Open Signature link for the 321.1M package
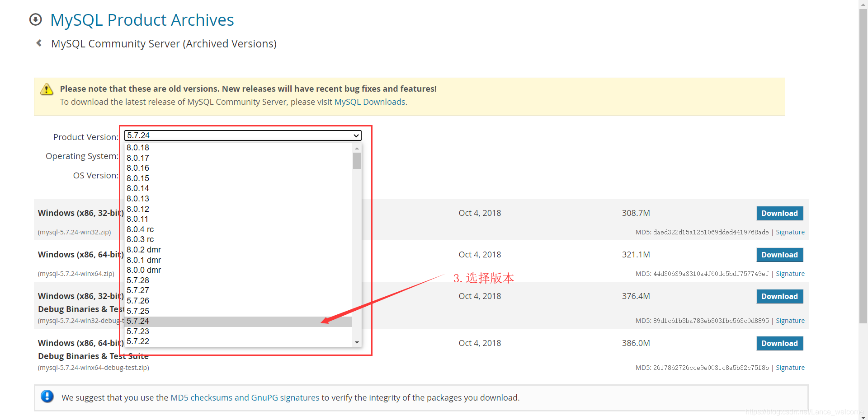 click(x=790, y=274)
